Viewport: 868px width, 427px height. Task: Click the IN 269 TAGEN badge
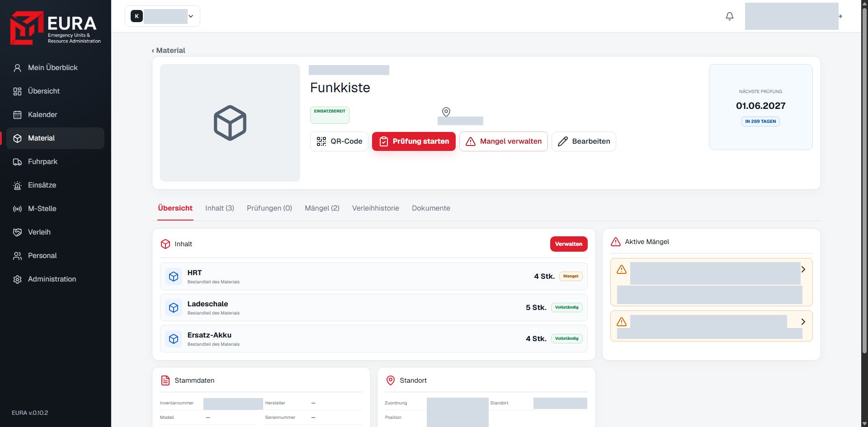coord(760,122)
